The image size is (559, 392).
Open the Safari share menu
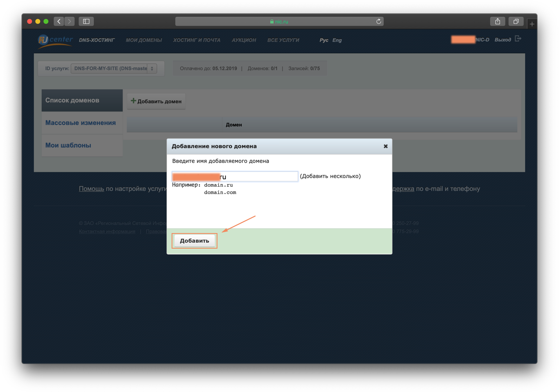498,21
